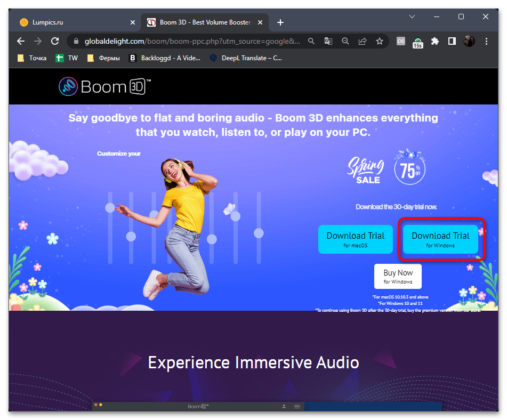Minimize the browser window

(437, 17)
